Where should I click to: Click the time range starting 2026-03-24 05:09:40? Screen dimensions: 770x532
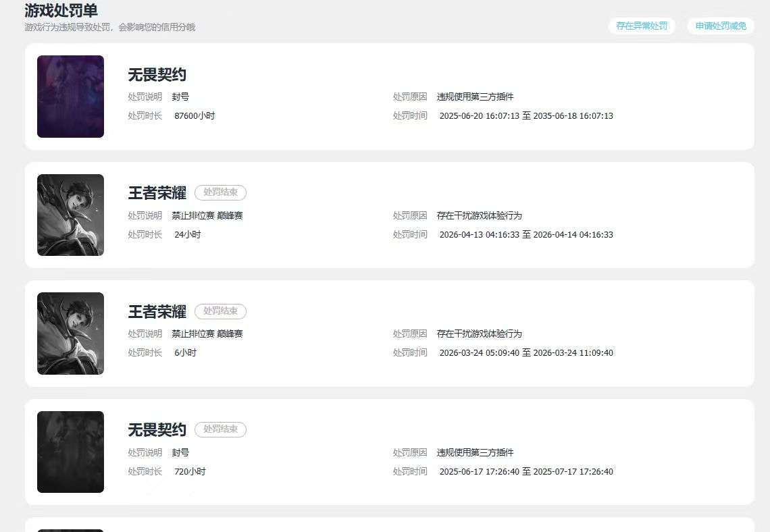526,353
